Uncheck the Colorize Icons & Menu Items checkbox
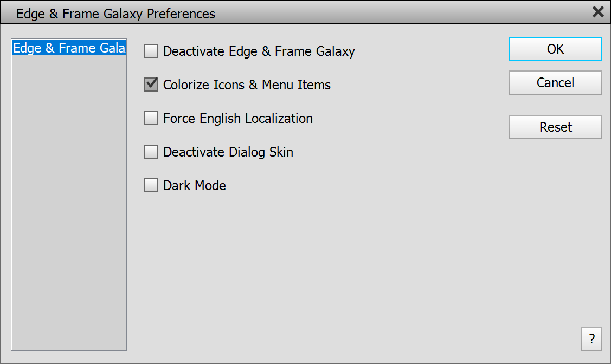Image resolution: width=611 pixels, height=364 pixels. 151,85
